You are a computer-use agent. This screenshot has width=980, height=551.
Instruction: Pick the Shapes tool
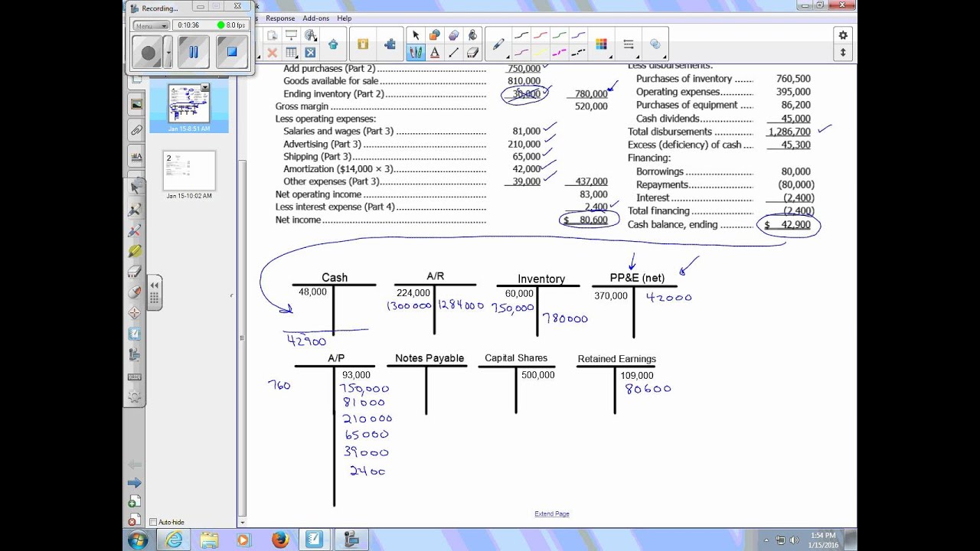(x=434, y=35)
